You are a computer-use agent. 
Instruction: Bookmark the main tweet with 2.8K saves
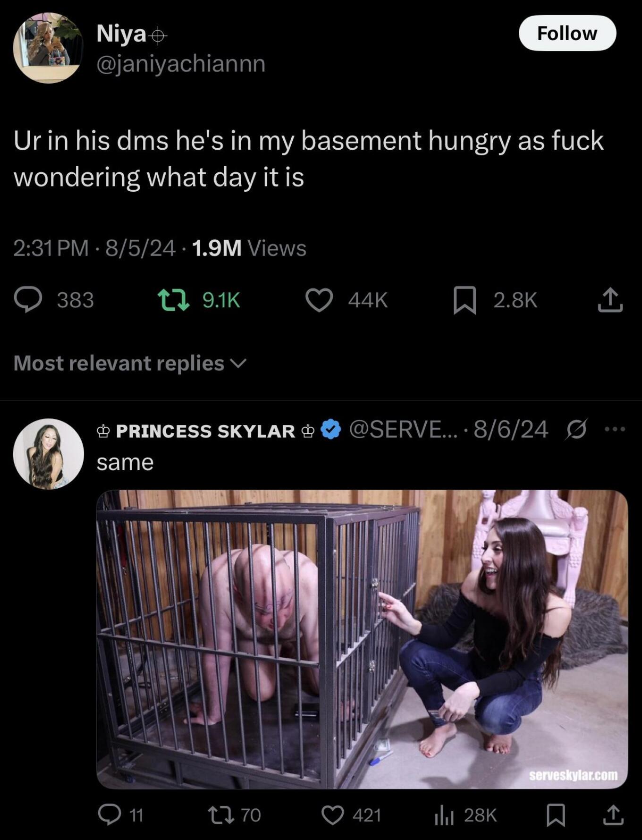coord(465,300)
